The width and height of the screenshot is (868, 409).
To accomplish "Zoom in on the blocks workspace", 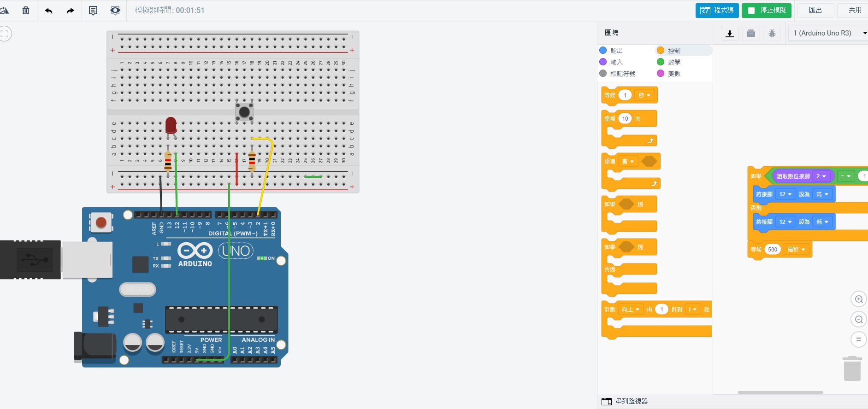I will point(858,299).
